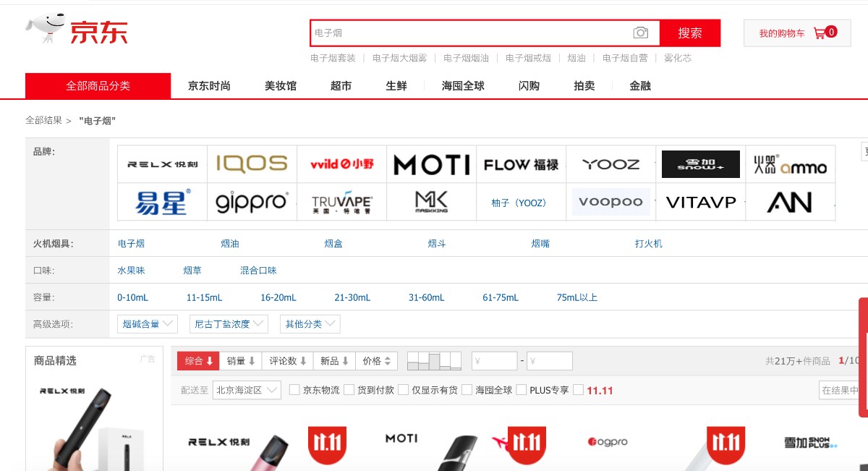This screenshot has height=471, width=868.
Task: Open the 闪购 navigation item
Action: pos(529,85)
